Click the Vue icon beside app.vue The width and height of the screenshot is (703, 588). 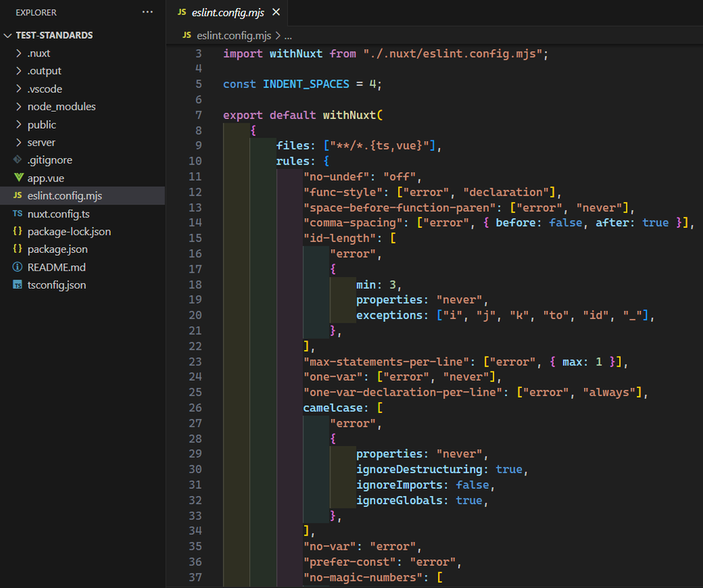point(18,177)
